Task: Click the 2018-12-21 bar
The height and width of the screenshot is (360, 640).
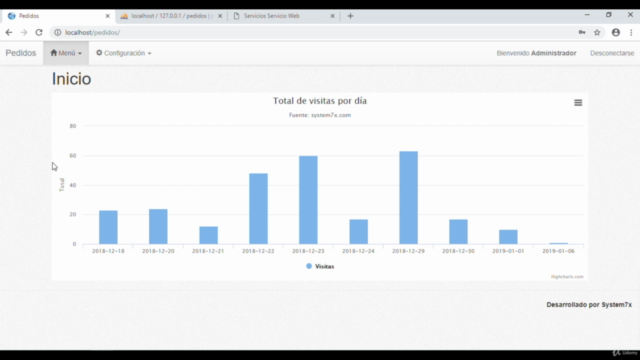Action: tap(208, 235)
